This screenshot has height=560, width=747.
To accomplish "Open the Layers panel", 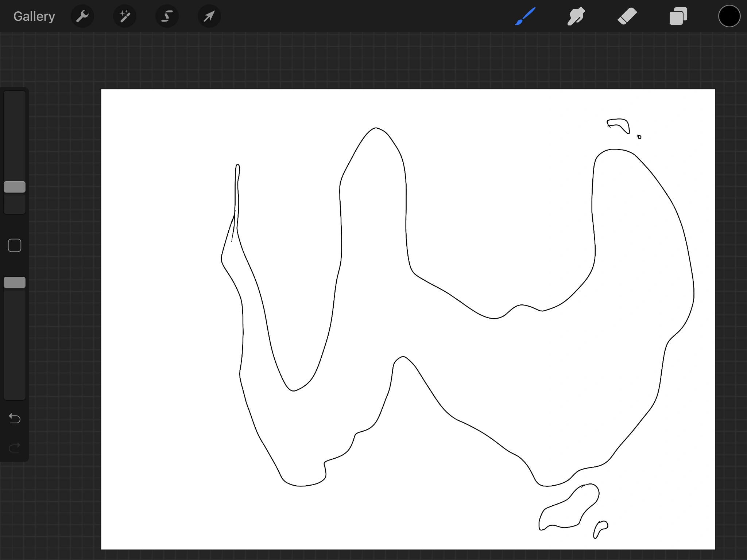I will tap(678, 16).
